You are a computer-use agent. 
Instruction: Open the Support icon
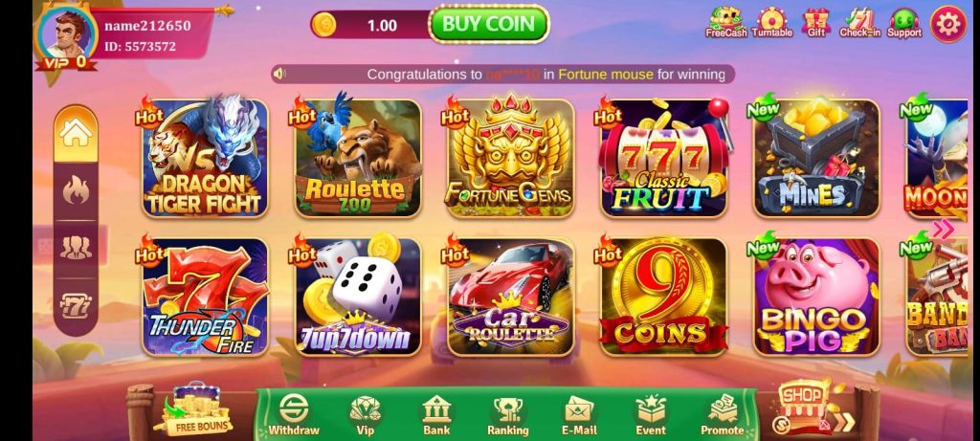point(903,23)
